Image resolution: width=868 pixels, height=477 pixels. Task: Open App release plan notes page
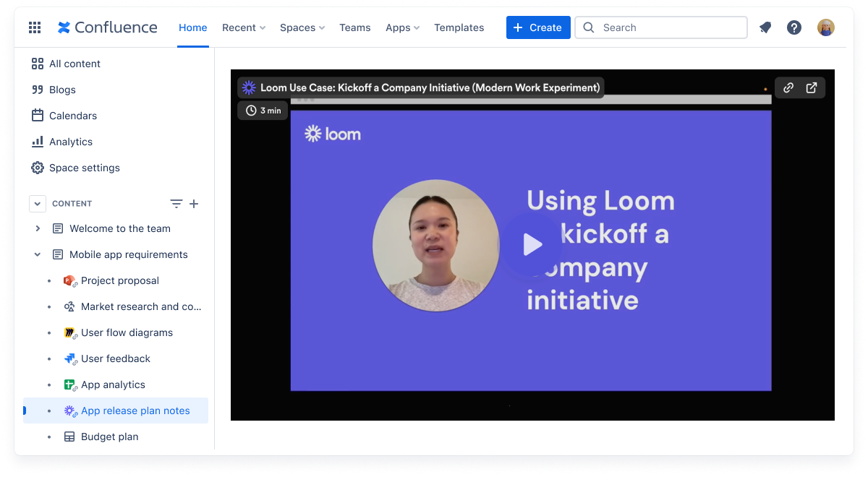point(135,411)
